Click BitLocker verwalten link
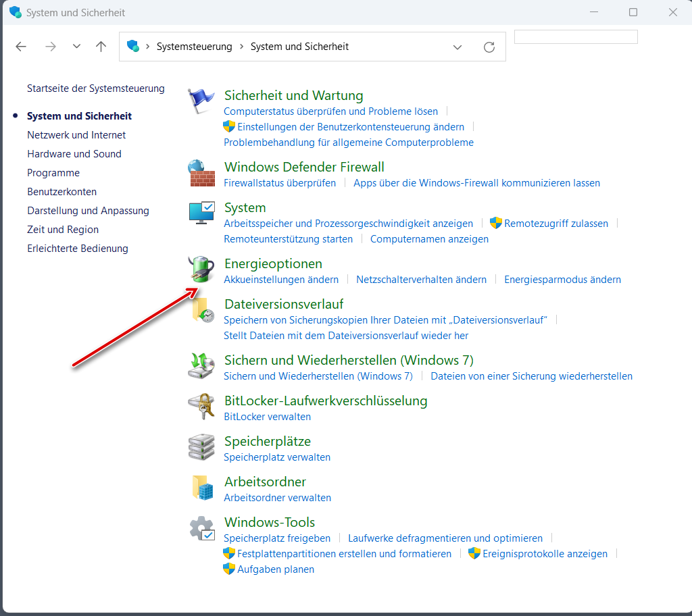Image resolution: width=692 pixels, height=616 pixels. [x=268, y=417]
